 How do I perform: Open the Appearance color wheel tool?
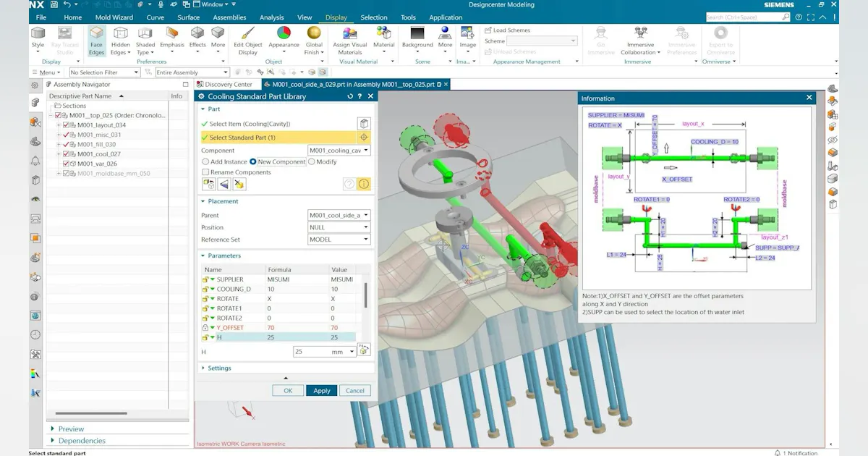pyautogui.click(x=284, y=34)
